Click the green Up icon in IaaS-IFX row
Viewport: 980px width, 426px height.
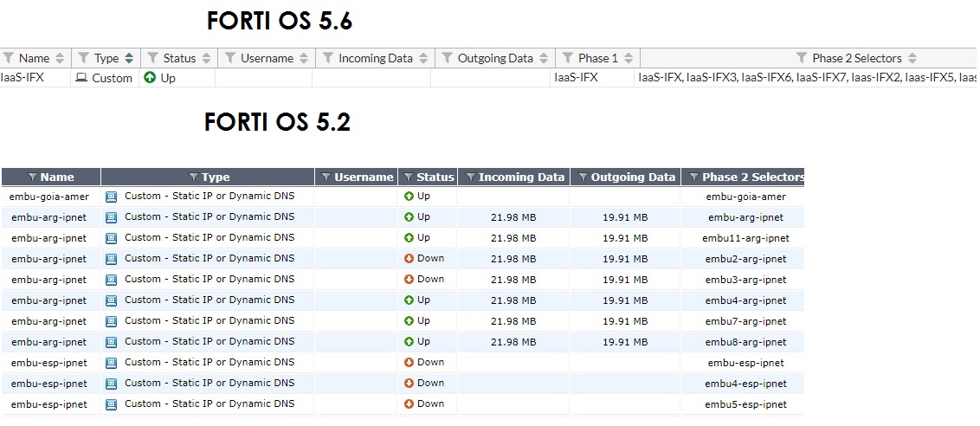(x=150, y=78)
